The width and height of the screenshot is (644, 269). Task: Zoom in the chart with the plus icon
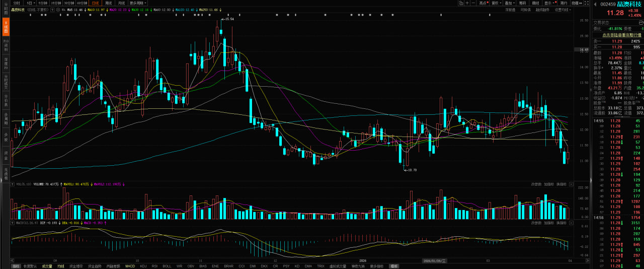point(467,3)
